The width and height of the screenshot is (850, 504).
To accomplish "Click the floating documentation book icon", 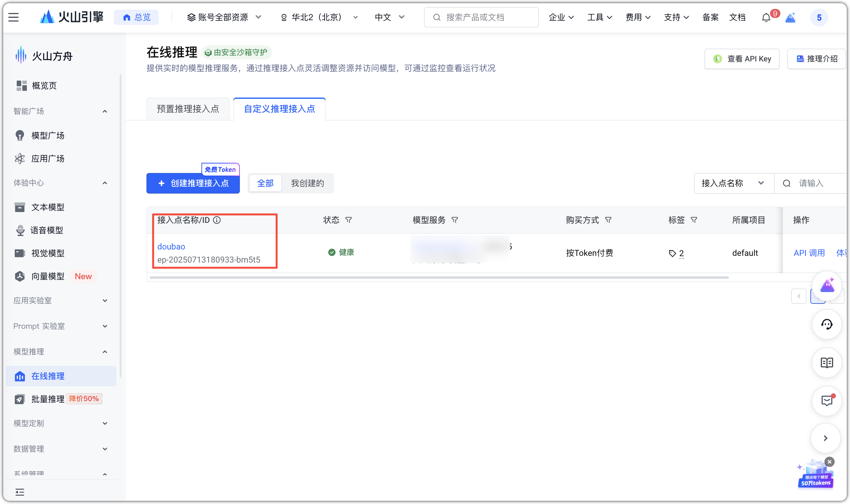I will [827, 363].
